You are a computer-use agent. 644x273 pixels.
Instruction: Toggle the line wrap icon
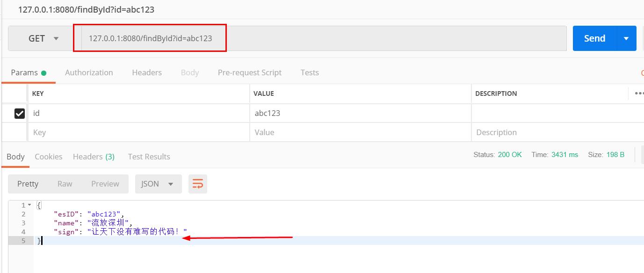pyautogui.click(x=198, y=184)
